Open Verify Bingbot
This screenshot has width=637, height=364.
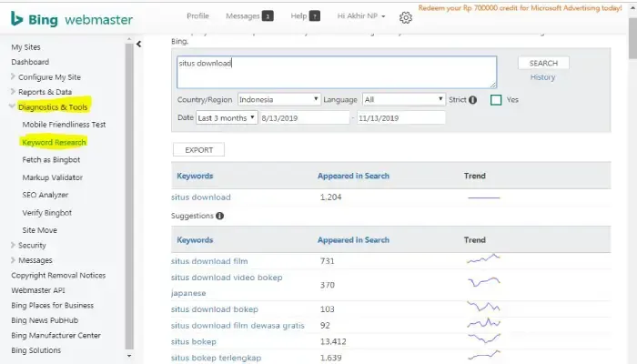[x=46, y=212]
